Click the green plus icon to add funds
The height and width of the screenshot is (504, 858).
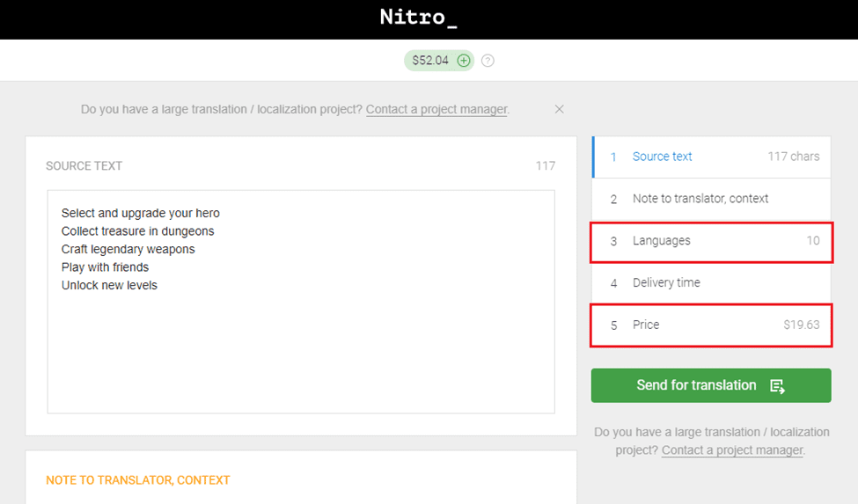(x=463, y=61)
